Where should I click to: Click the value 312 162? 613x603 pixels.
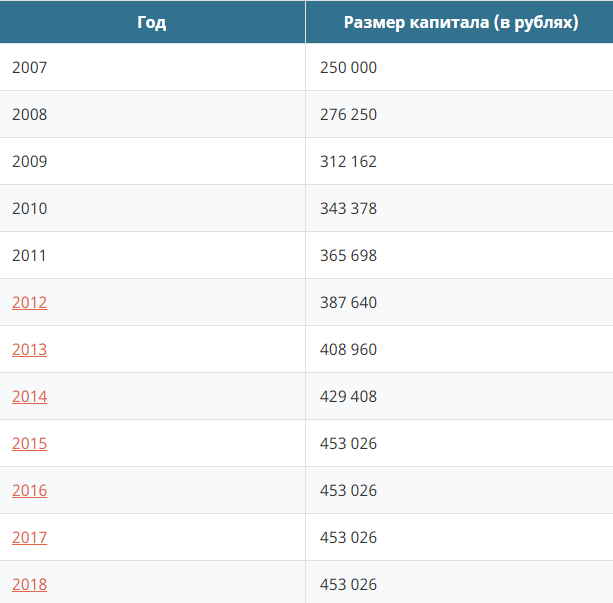(348, 161)
